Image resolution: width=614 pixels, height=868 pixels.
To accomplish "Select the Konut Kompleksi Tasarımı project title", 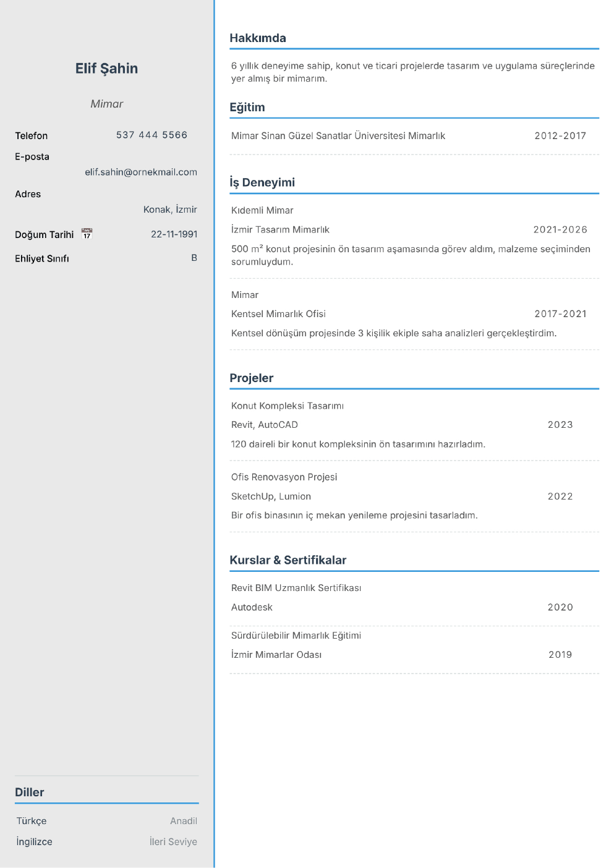I will (x=288, y=406).
